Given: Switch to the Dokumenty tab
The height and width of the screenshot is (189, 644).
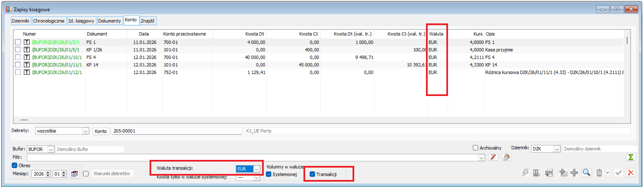Looking at the screenshot, I should point(110,21).
